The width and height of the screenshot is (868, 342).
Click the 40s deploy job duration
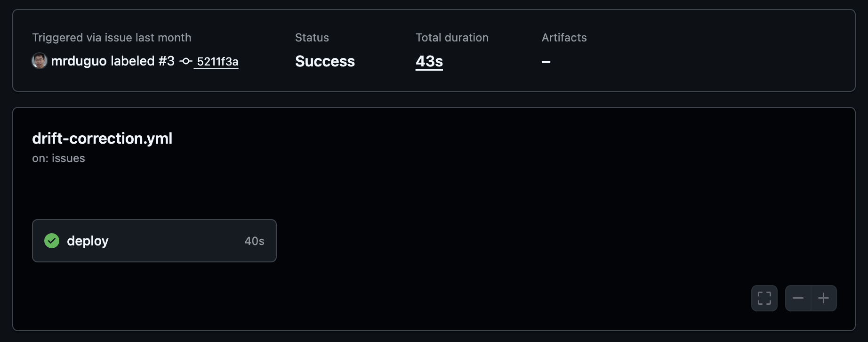point(254,241)
